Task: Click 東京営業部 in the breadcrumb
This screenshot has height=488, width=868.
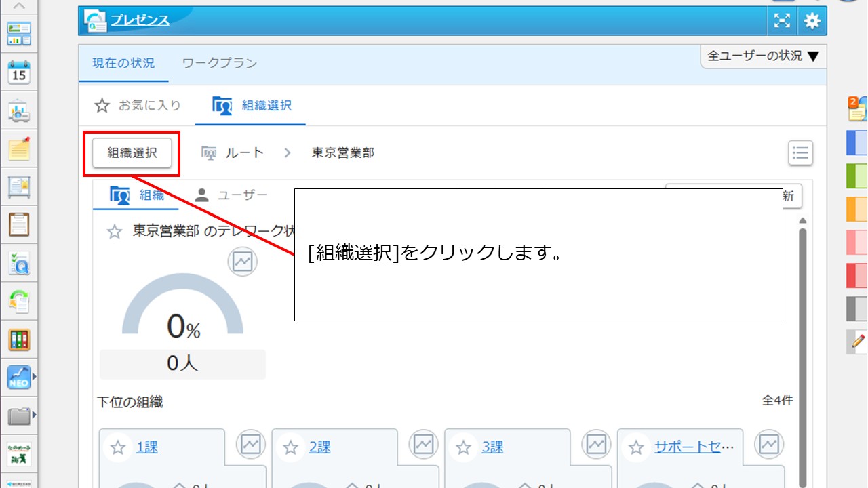Action: pos(343,153)
